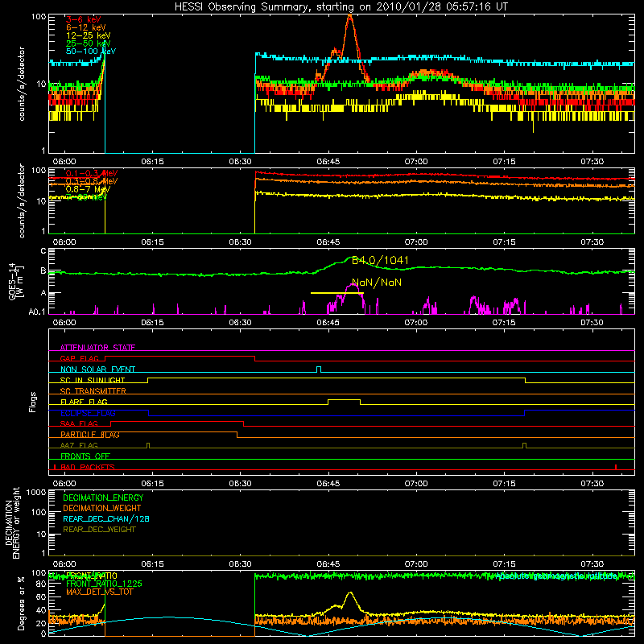The height and width of the screenshot is (644, 644).
Task: Click the Flags vertical axis title
Action: tap(33, 402)
